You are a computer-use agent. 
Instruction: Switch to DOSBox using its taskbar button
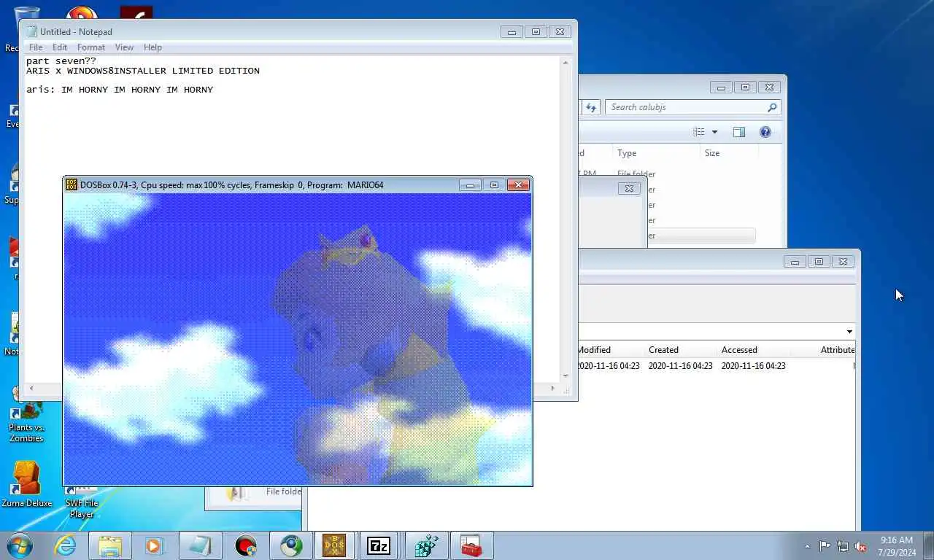pyautogui.click(x=335, y=545)
